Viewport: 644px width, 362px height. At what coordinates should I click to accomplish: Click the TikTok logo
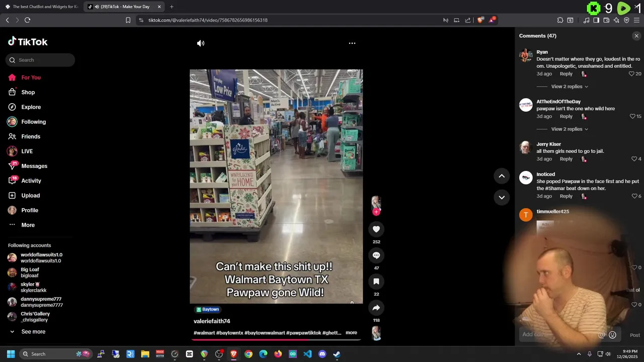tap(28, 42)
